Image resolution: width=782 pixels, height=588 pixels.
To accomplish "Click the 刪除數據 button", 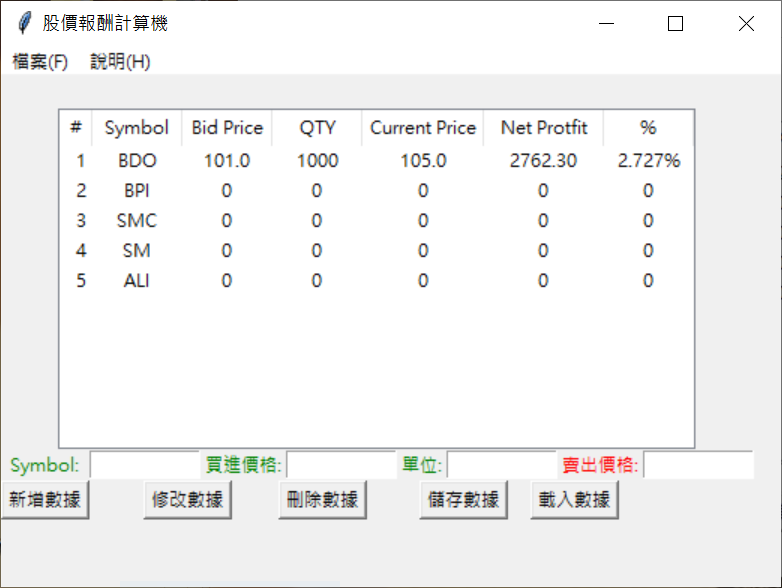I will 322,500.
